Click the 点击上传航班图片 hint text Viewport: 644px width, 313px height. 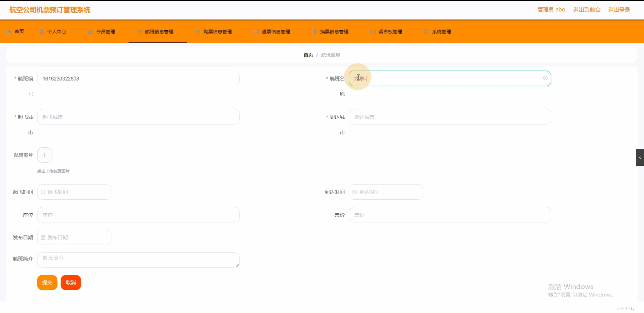53,171
